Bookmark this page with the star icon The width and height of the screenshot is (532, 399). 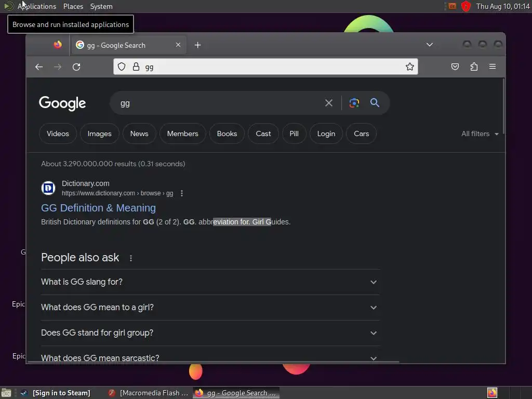(x=410, y=67)
